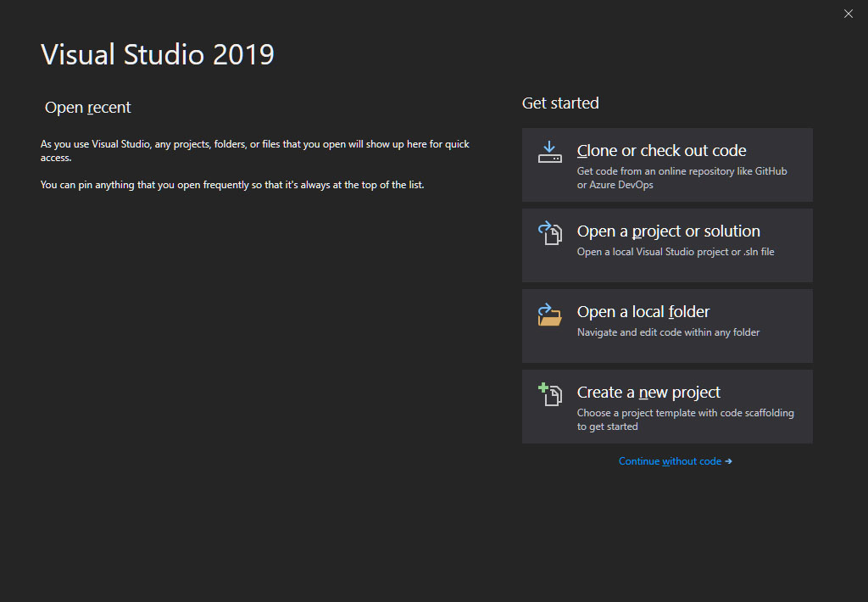Click the clone download icon
The height and width of the screenshot is (602, 868).
point(549,152)
